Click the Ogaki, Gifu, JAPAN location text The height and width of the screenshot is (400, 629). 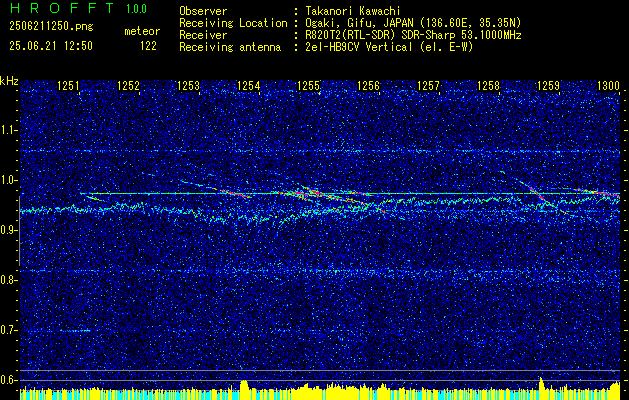(x=413, y=23)
